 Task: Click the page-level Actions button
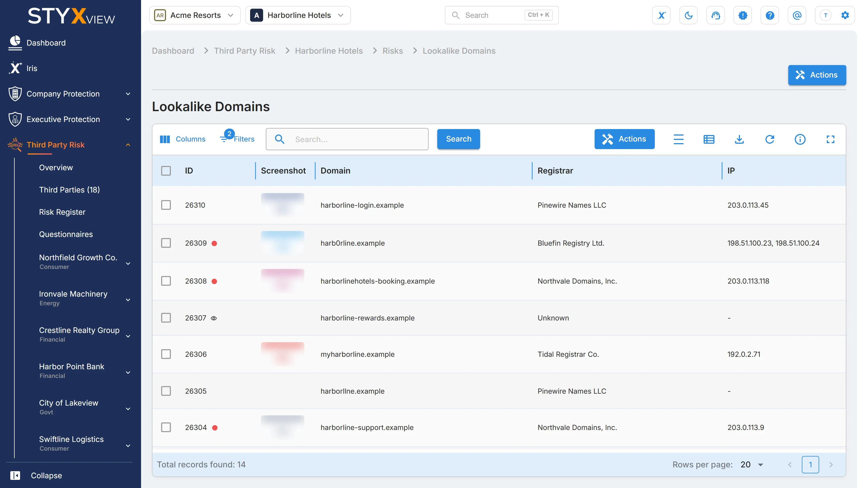817,75
